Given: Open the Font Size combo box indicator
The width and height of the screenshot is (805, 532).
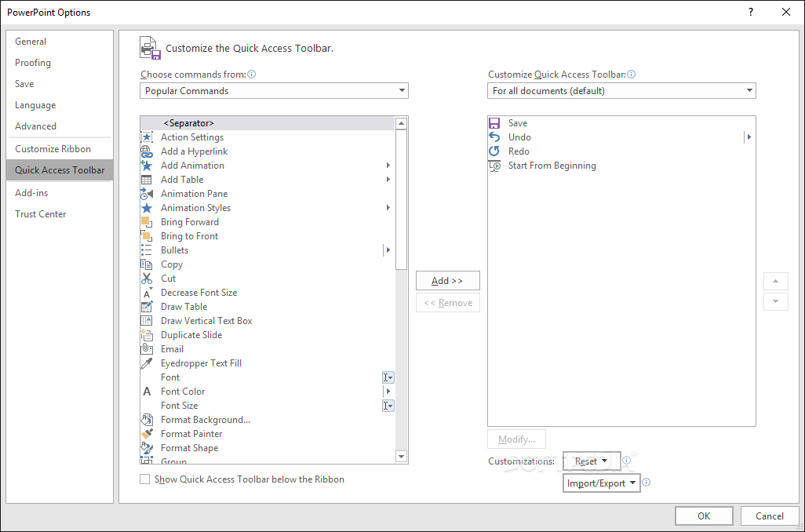Looking at the screenshot, I should pyautogui.click(x=388, y=406).
